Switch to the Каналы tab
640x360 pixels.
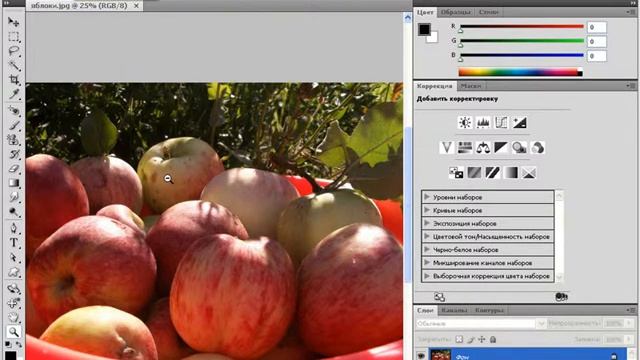[x=454, y=310]
